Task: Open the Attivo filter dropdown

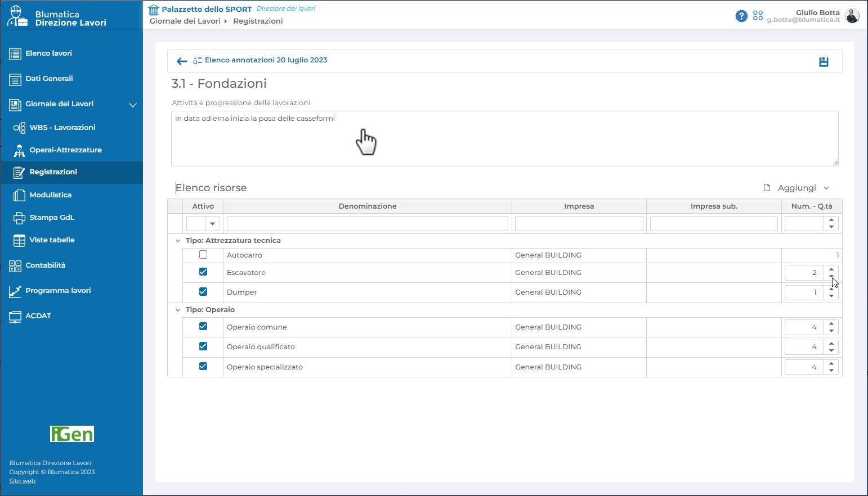Action: [x=212, y=224]
